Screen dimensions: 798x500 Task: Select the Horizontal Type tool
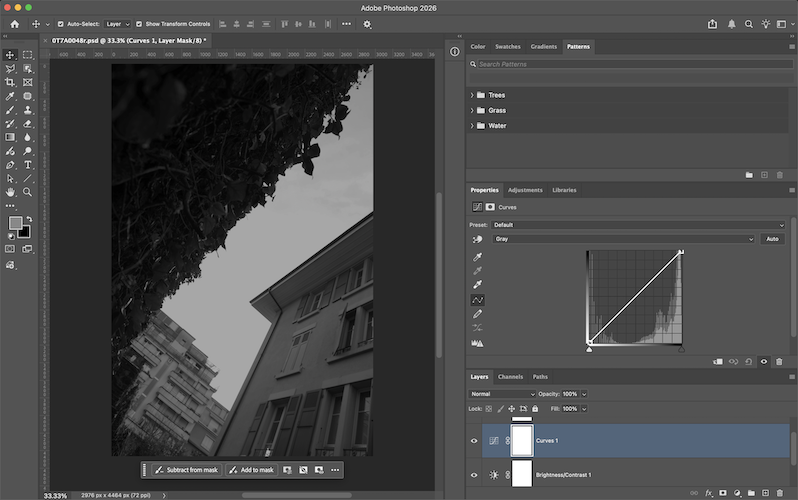point(27,165)
